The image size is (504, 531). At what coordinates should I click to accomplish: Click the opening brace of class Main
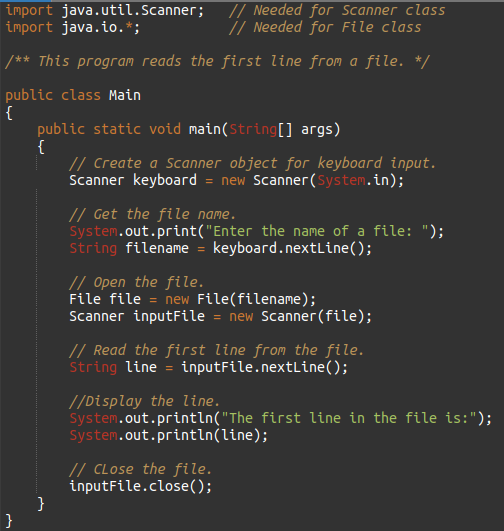coord(9,113)
